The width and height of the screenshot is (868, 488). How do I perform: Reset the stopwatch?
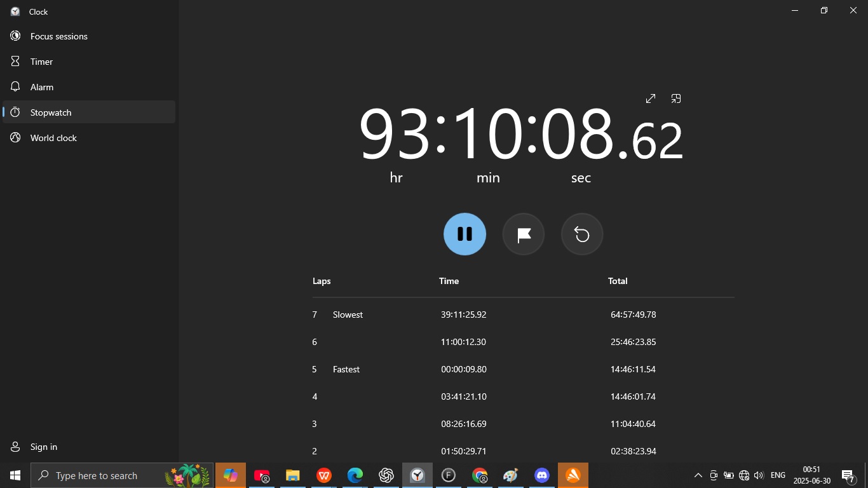tap(582, 234)
